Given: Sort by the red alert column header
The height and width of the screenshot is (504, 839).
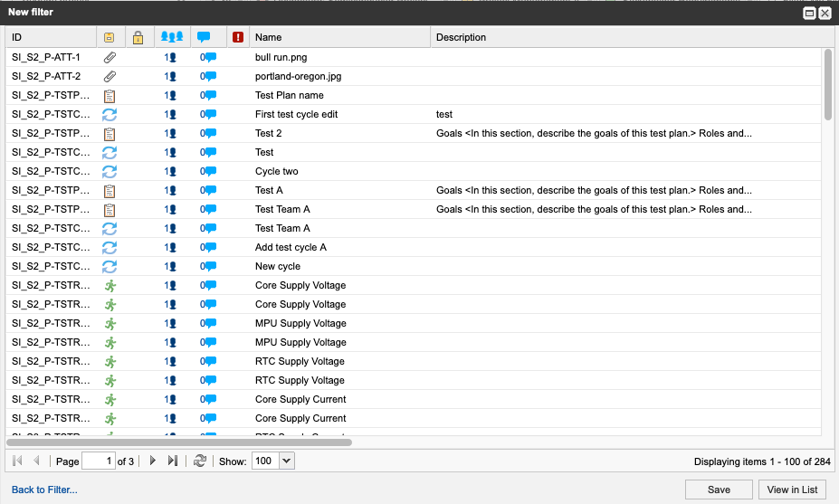Looking at the screenshot, I should (x=238, y=37).
